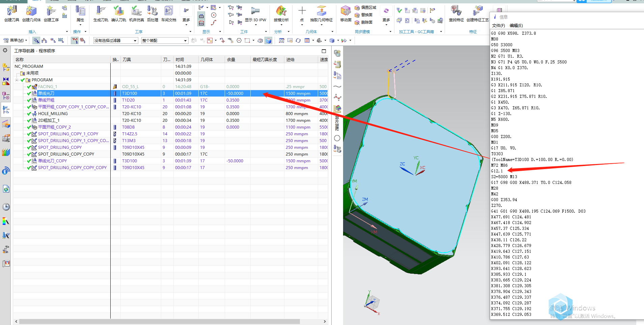Image resolution: width=644 pixels, height=325 pixels.
Task: Sort by 名称 column header
Action: [x=62, y=59]
